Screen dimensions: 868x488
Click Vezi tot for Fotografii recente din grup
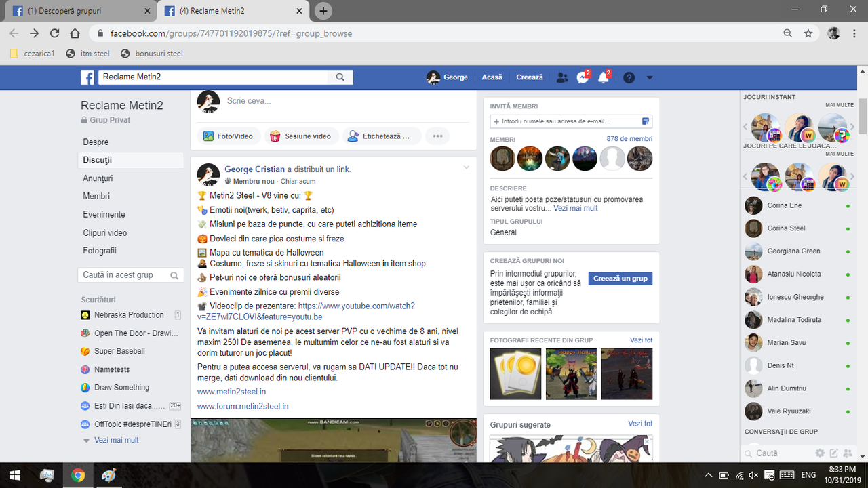[641, 340]
